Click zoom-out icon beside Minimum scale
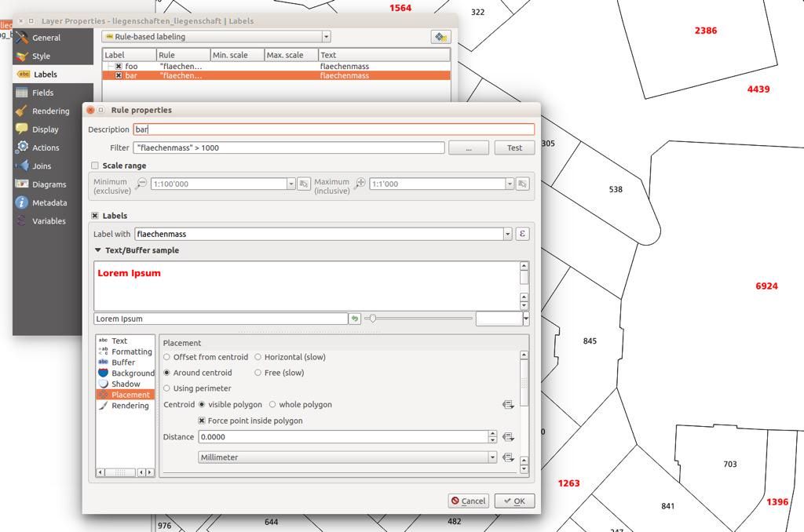 point(141,184)
